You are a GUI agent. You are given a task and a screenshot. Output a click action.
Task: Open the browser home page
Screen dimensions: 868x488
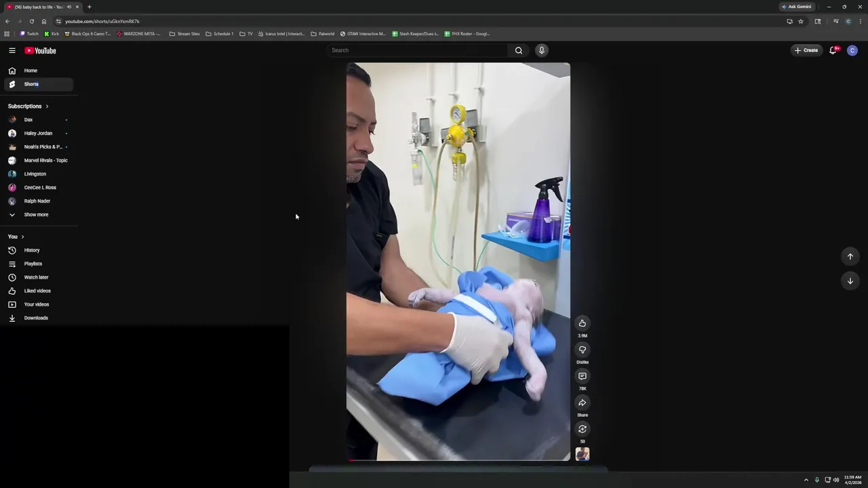43,21
